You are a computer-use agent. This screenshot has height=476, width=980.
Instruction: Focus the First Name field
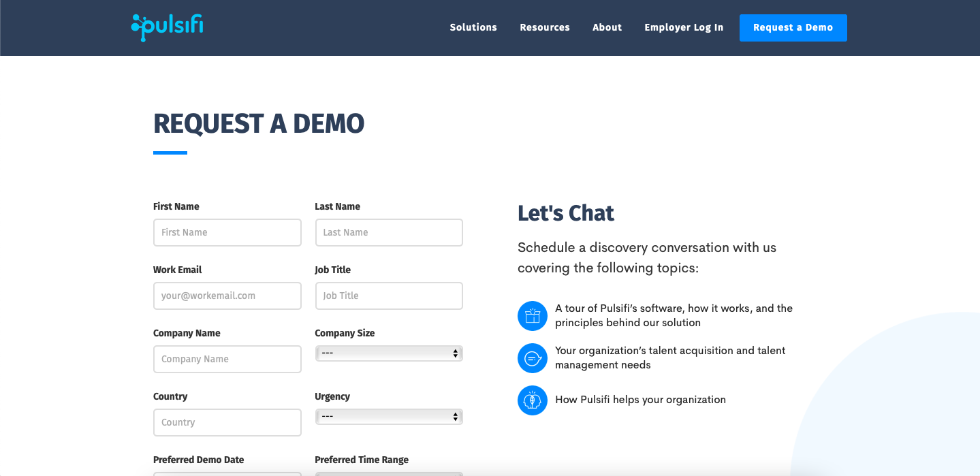[227, 232]
